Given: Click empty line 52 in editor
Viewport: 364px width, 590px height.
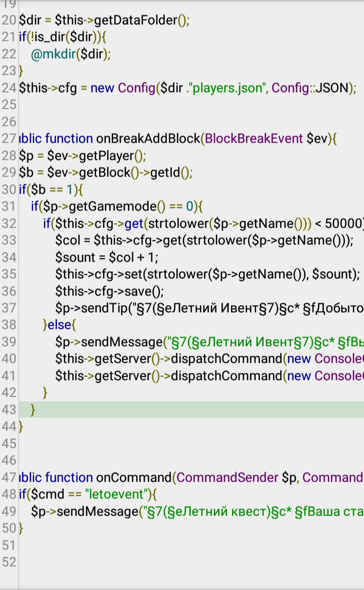Looking at the screenshot, I should (x=192, y=562).
